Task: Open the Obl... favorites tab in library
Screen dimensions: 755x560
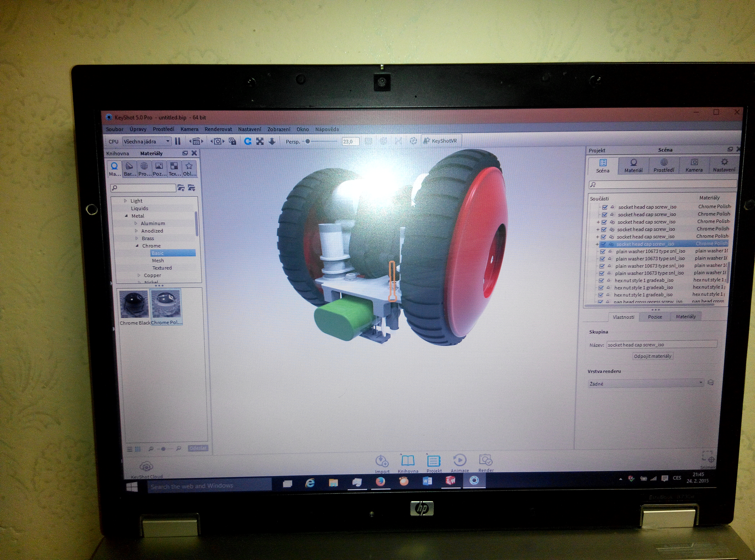Action: [x=189, y=169]
